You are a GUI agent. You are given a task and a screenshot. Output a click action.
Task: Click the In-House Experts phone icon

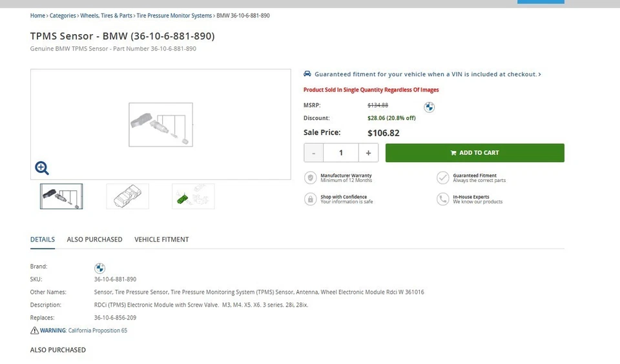click(442, 199)
